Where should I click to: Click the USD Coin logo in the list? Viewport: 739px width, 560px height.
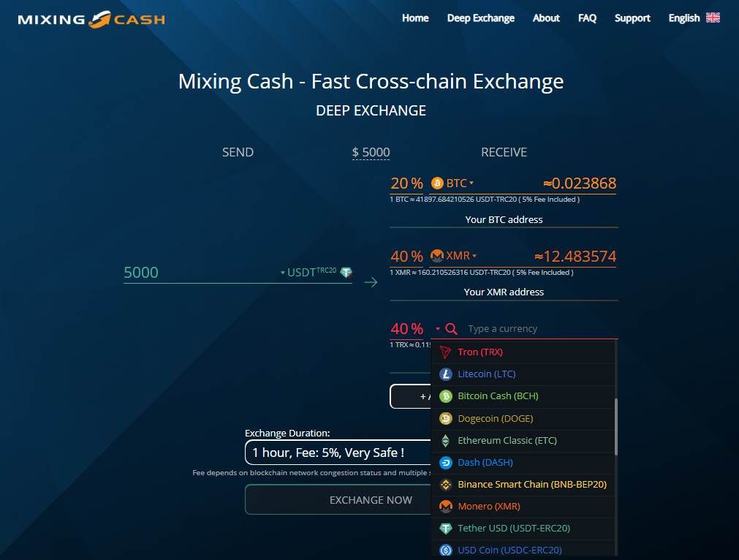tap(445, 550)
